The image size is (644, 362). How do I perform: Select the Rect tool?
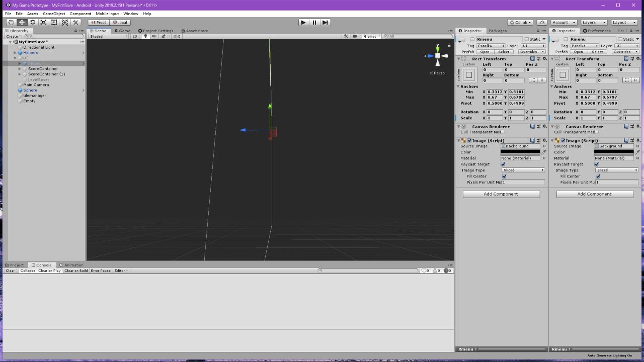click(x=54, y=22)
